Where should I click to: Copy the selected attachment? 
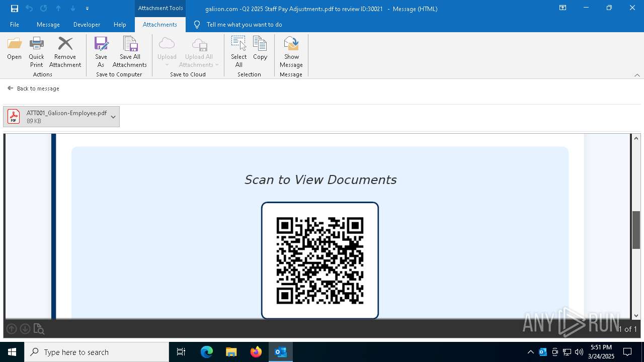click(260, 49)
